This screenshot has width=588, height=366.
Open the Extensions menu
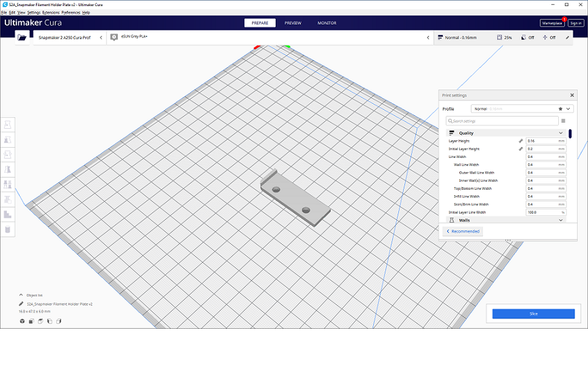[51, 12]
